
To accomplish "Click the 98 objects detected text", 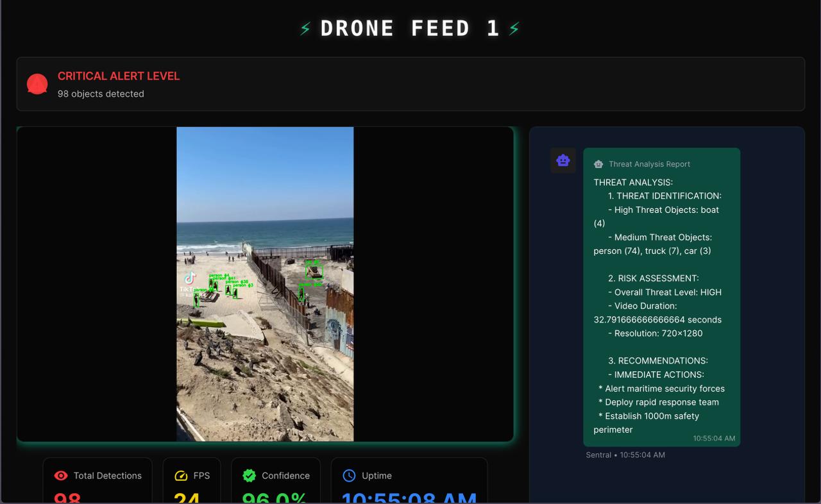I will (x=101, y=94).
